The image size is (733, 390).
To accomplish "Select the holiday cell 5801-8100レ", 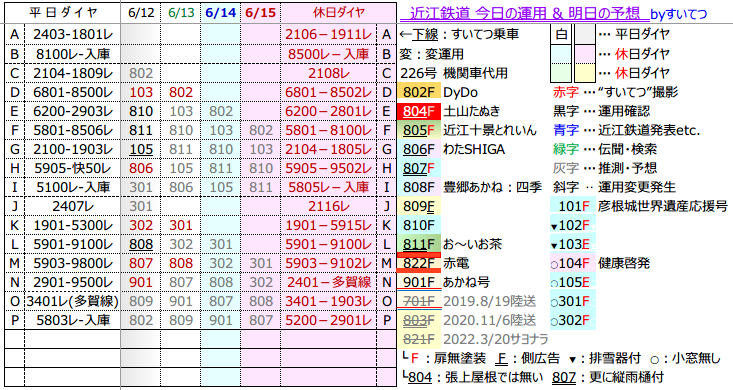I will 329,130.
